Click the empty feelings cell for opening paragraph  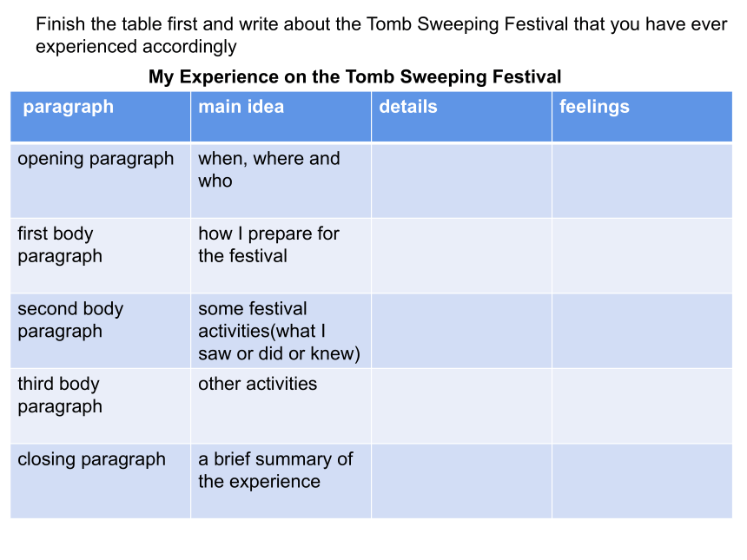[642, 181]
